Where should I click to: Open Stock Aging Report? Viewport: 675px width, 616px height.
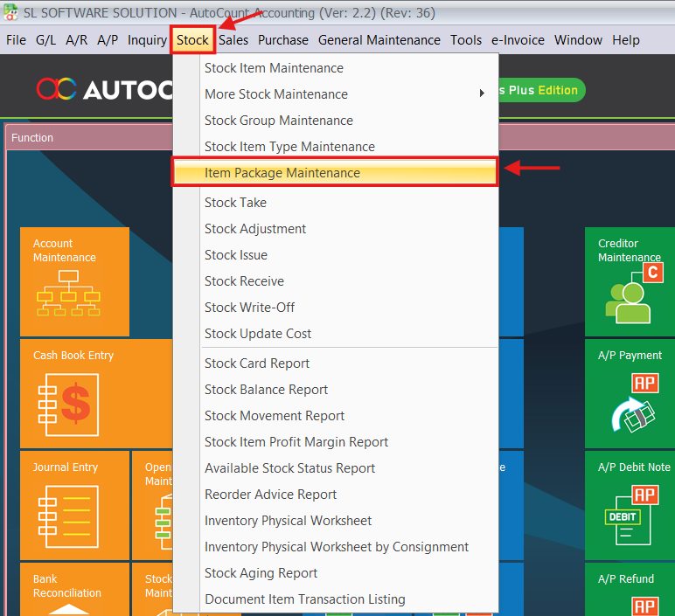336,573
